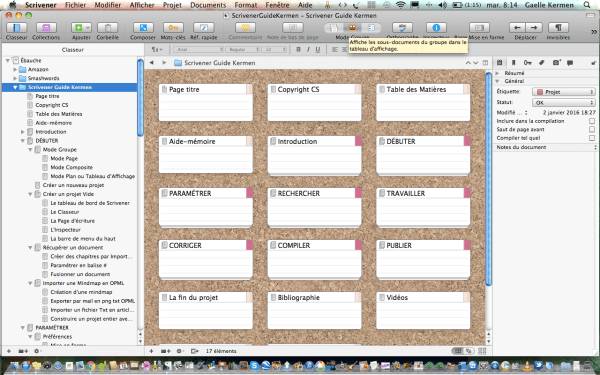Toggle Invisibles pilcrow toolbar button
This screenshot has height=375, width=600.
coord(558,28)
